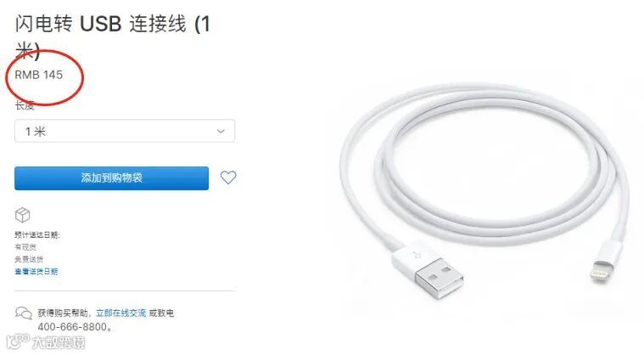Open the 查看送货日期 link
644x355 pixels.
(x=36, y=272)
